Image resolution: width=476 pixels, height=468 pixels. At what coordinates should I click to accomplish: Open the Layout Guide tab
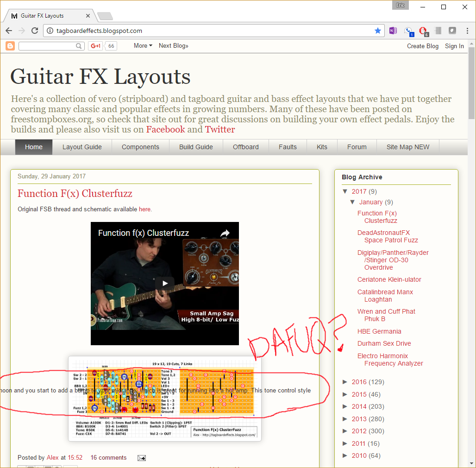tap(82, 147)
